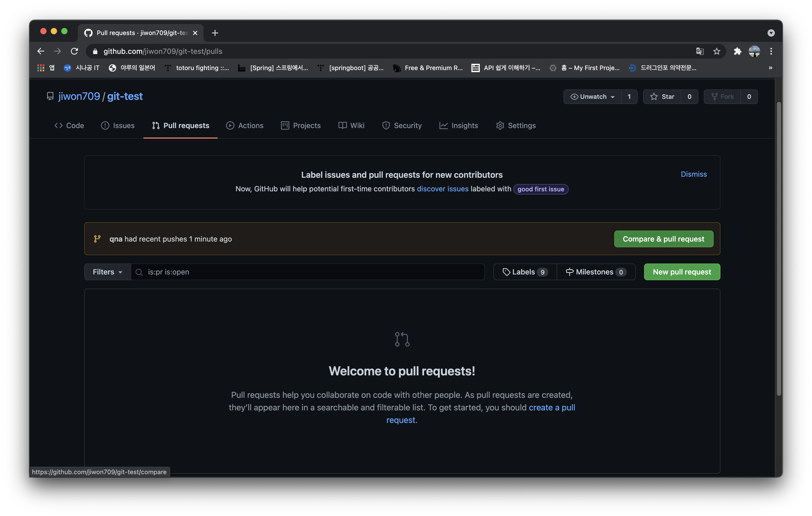The width and height of the screenshot is (812, 516).
Task: Open the Milestones list
Action: click(x=596, y=272)
